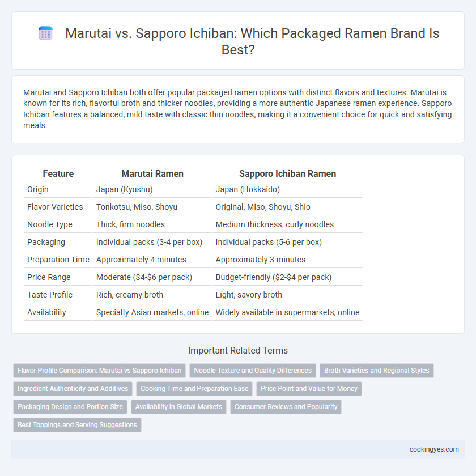Viewport: 476px width, 476px height.
Task: Click Best Toppings and Serving Suggestions tag
Action: click(x=77, y=425)
